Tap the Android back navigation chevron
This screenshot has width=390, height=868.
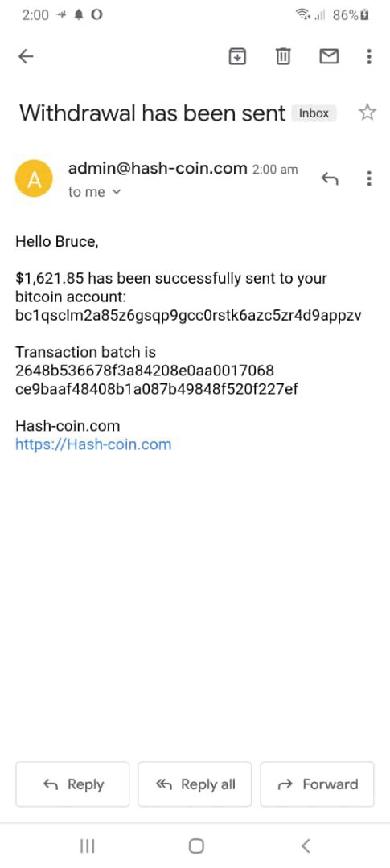coord(306,845)
